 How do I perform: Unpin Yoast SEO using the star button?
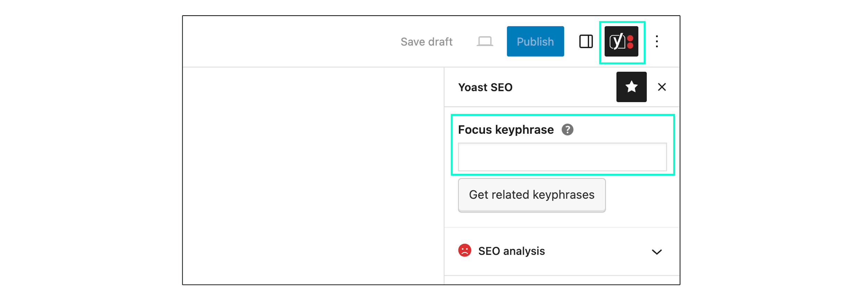pos(631,87)
